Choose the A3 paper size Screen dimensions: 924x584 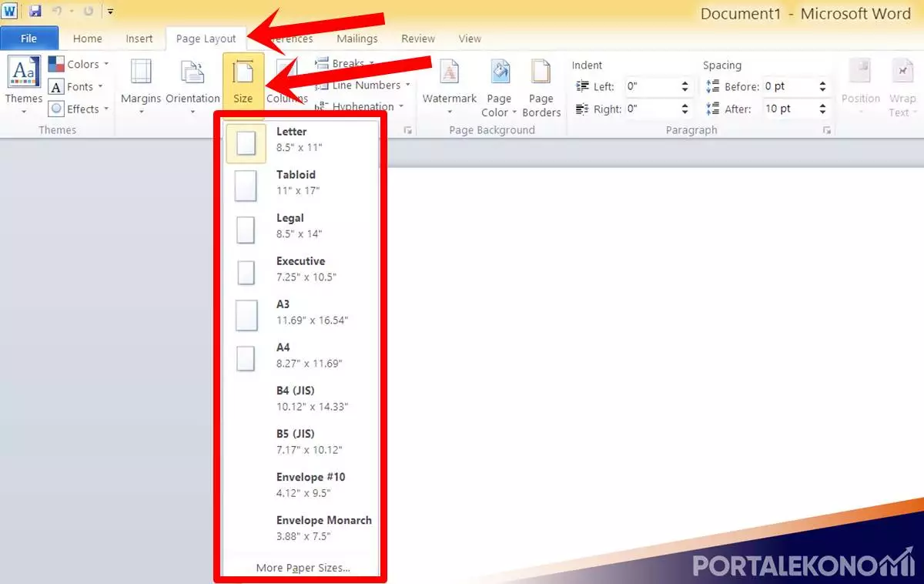coord(301,315)
